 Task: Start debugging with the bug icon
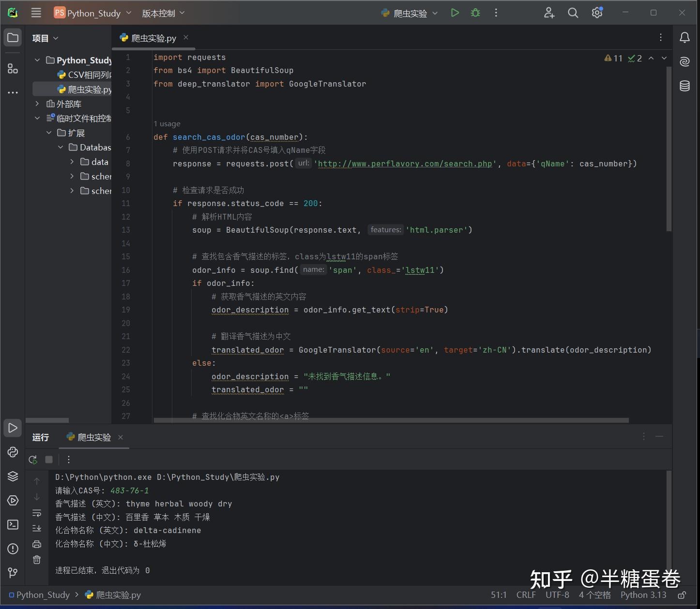475,13
